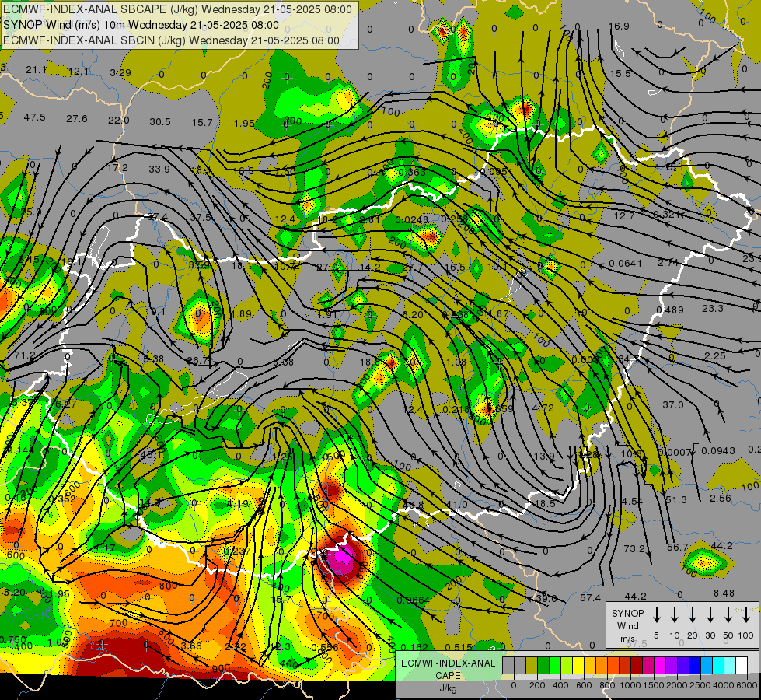Click the '0.489' value on the map
The height and width of the screenshot is (700, 761).
coord(670,310)
